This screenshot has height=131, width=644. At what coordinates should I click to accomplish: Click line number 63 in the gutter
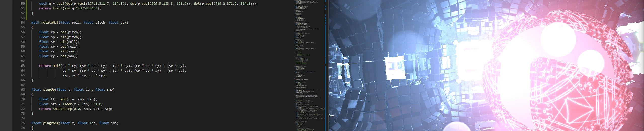point(23,66)
